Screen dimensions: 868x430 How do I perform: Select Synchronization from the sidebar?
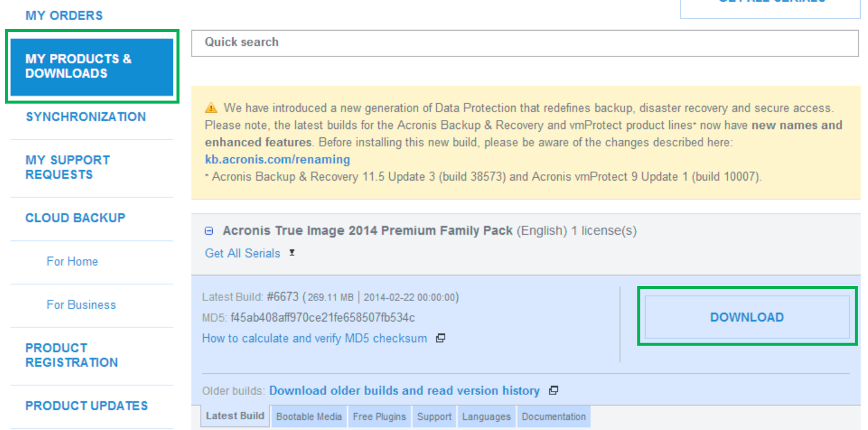86,116
